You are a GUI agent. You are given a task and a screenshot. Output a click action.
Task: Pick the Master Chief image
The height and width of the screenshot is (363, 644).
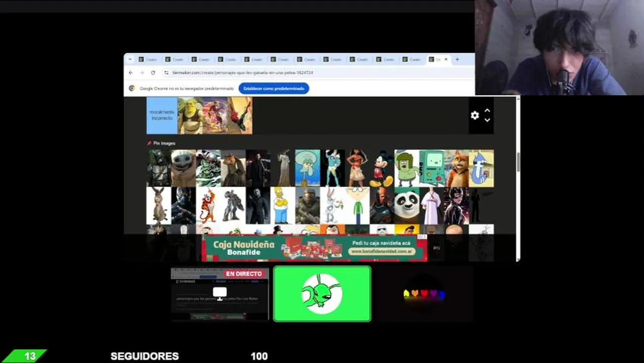pos(307,206)
